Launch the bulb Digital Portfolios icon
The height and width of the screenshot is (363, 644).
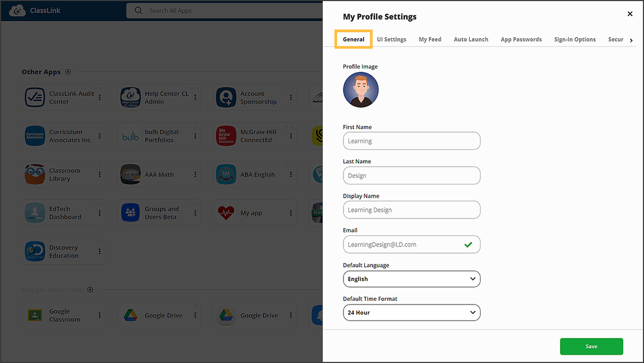(x=131, y=136)
